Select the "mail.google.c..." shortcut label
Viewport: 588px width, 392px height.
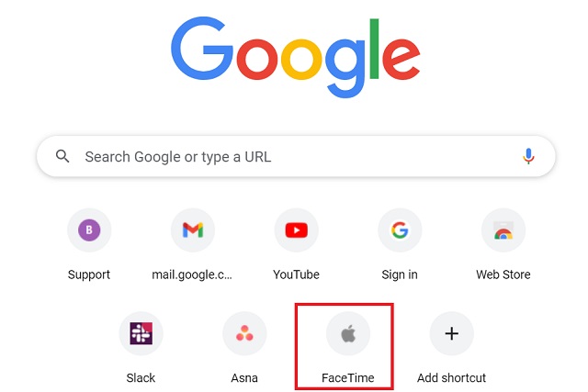pyautogui.click(x=193, y=274)
